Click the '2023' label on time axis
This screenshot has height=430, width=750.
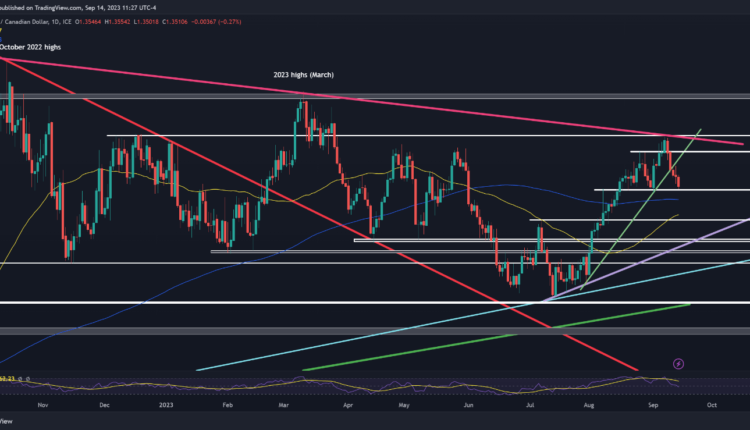[165, 408]
